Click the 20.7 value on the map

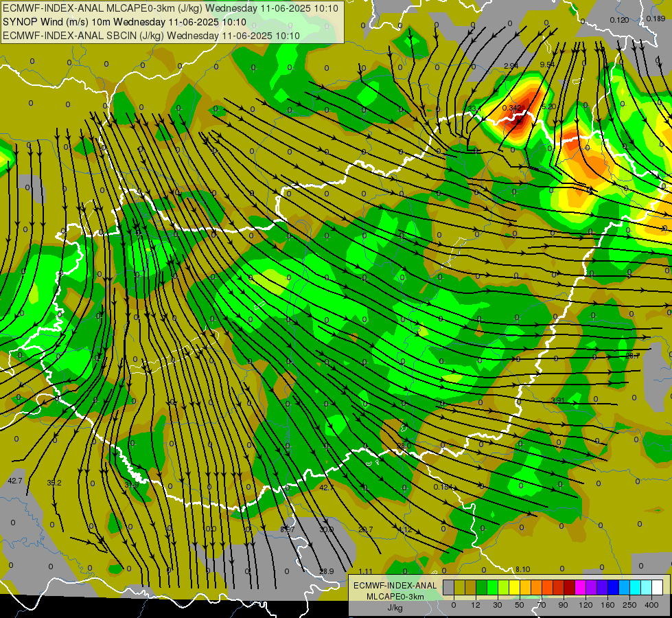pyautogui.click(x=365, y=529)
